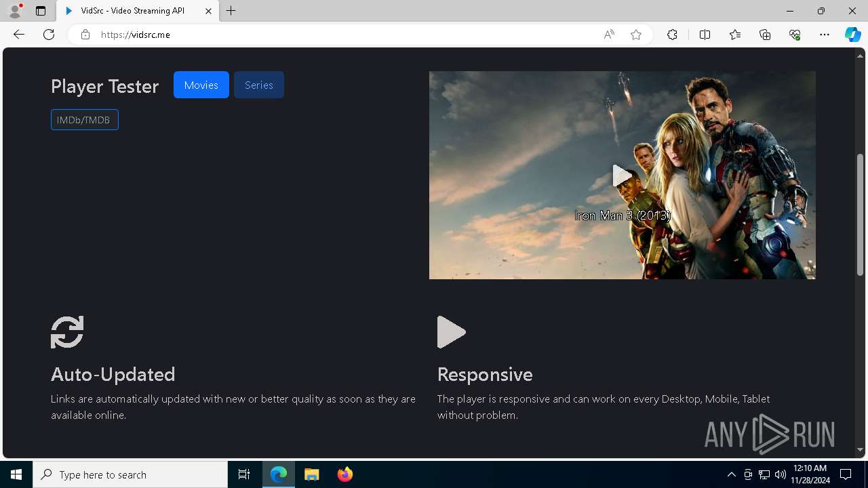
Task: Click the IMDb/TMDB input field
Action: (85, 120)
